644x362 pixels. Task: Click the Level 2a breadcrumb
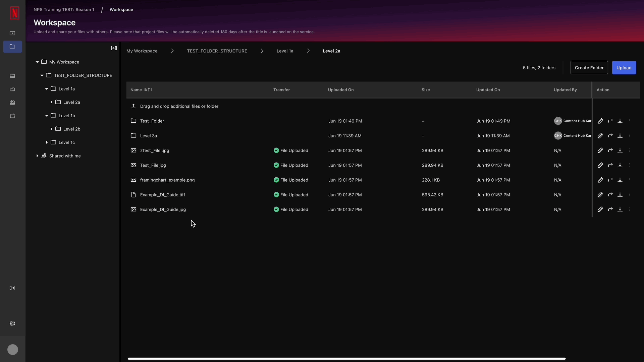[331, 51]
